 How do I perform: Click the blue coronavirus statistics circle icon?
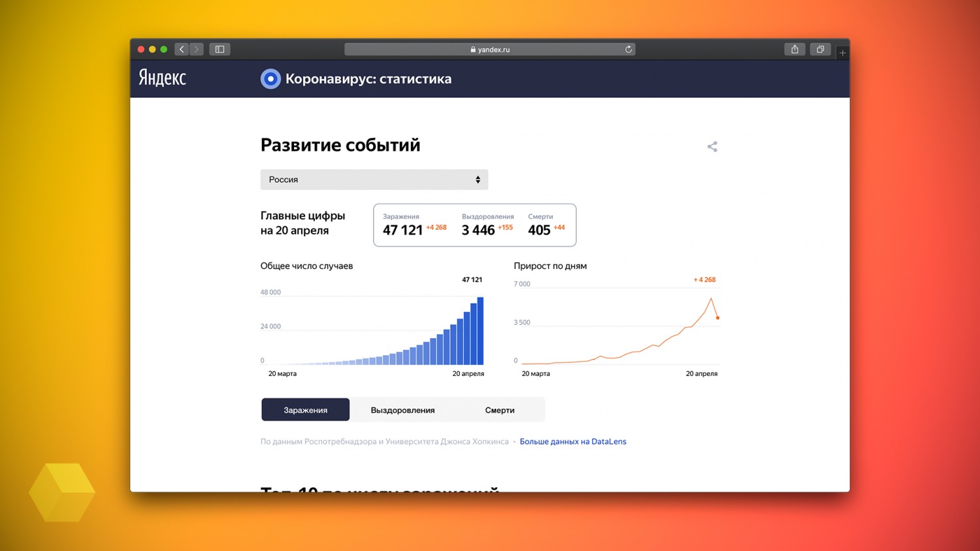point(270,79)
